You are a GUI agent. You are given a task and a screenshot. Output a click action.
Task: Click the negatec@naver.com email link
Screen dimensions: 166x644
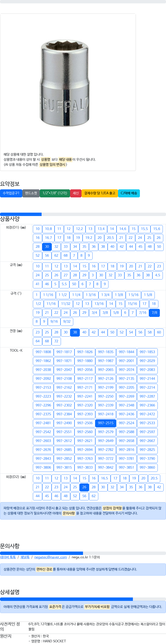tap(51, 557)
